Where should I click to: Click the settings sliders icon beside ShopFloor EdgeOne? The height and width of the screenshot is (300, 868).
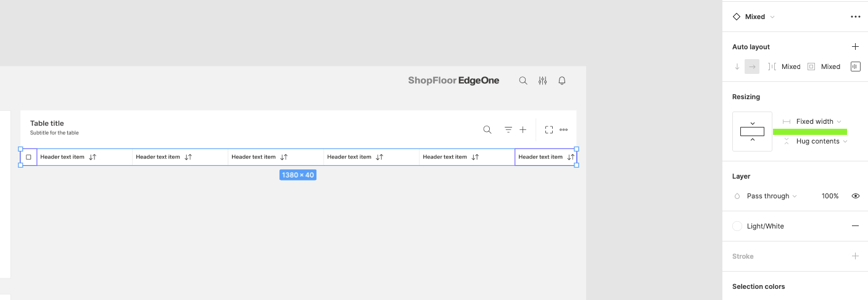(542, 81)
